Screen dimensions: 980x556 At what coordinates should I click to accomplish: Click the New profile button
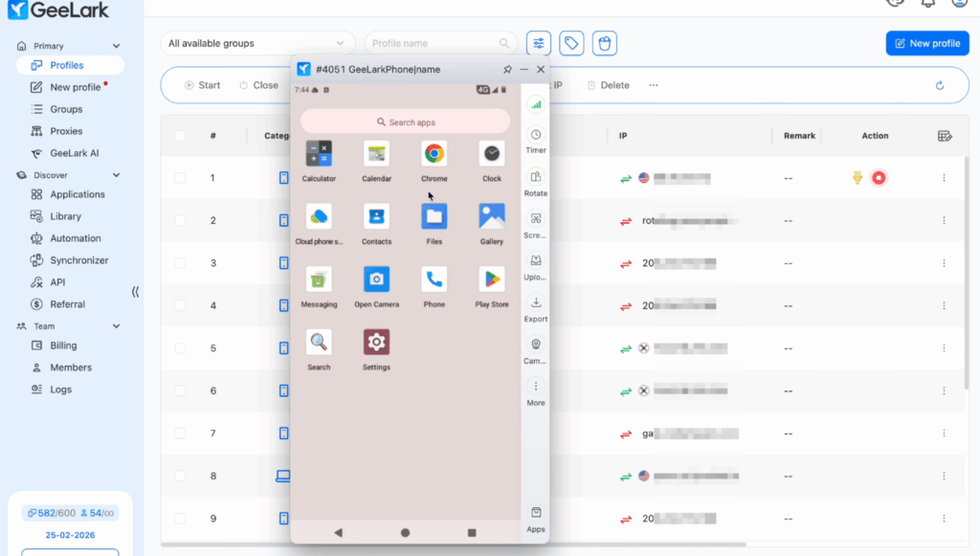point(926,43)
